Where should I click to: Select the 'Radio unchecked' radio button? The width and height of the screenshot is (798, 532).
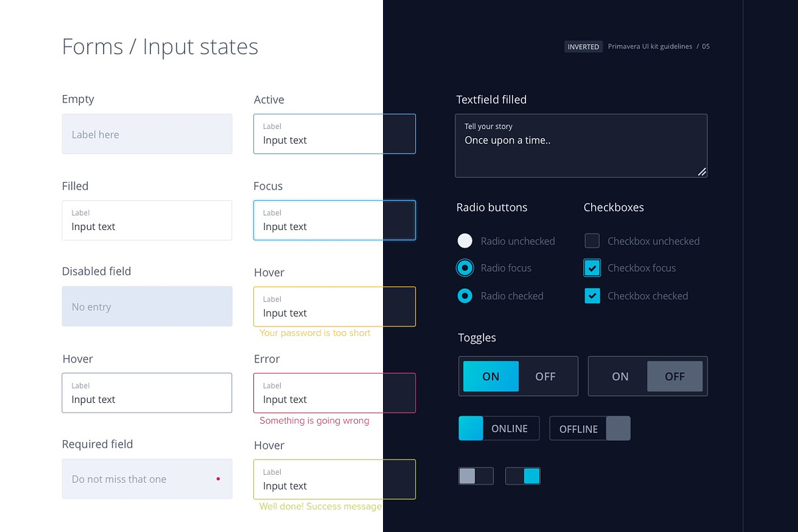(x=465, y=241)
